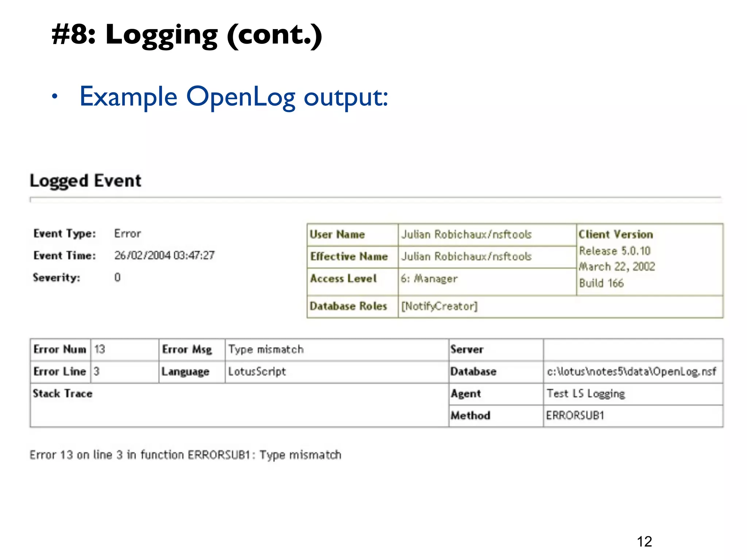Click the 'Language' label

185,372
